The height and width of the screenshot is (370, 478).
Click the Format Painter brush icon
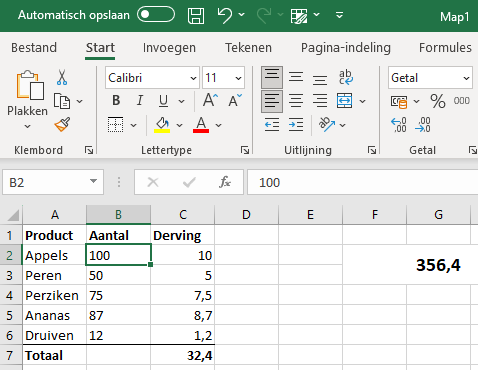click(x=62, y=124)
